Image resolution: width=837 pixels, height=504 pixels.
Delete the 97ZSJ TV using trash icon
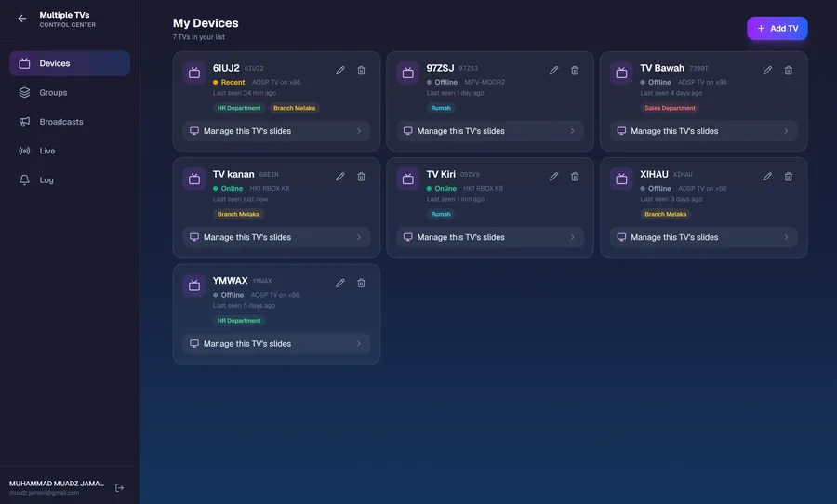pyautogui.click(x=575, y=71)
